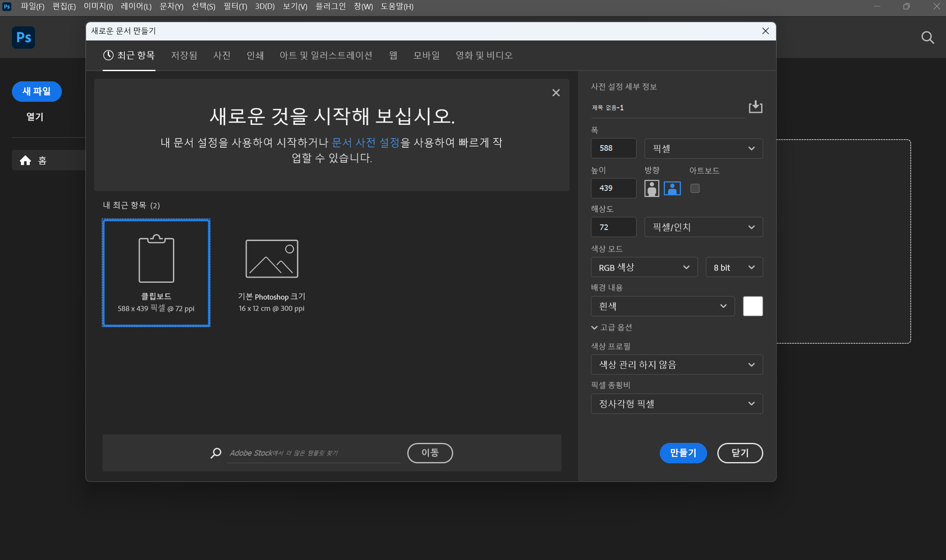Minimize the Photoshop window
946x560 pixels.
[877, 6]
